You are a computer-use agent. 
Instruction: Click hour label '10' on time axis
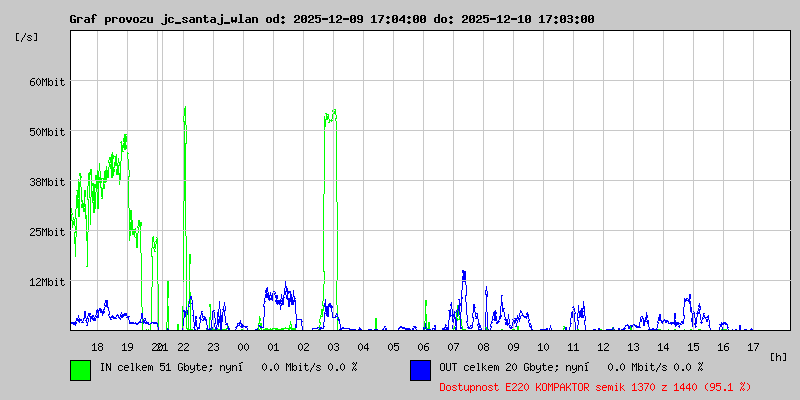click(543, 347)
